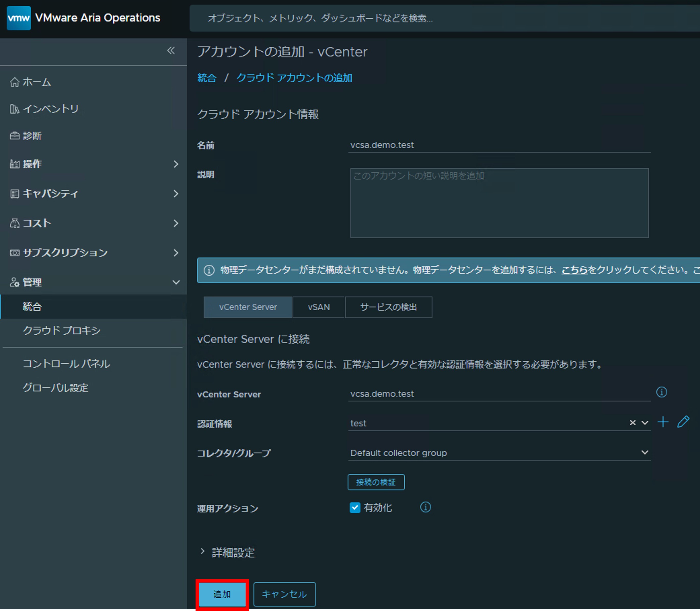Click the Diagnostics (診断) briefcase icon
The height and width of the screenshot is (611, 700).
click(14, 136)
